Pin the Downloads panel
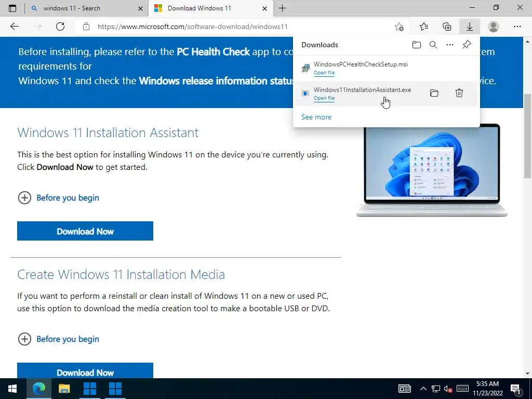This screenshot has height=399, width=532. click(467, 45)
